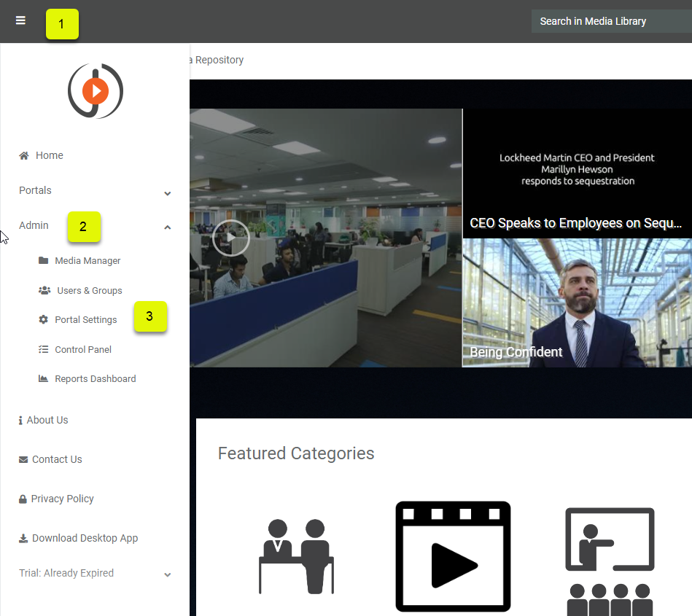This screenshot has width=692, height=616.
Task: Click the Reports Dashboard chart icon
Action: pos(43,378)
